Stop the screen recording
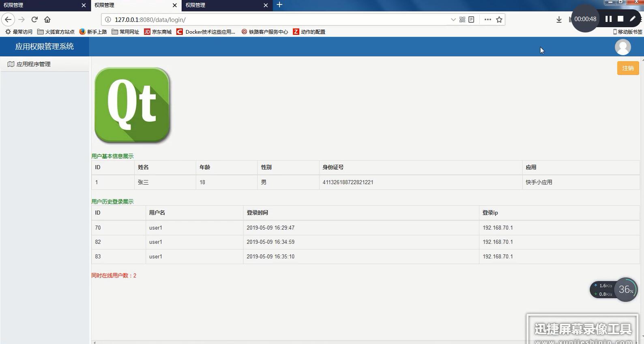 (620, 19)
